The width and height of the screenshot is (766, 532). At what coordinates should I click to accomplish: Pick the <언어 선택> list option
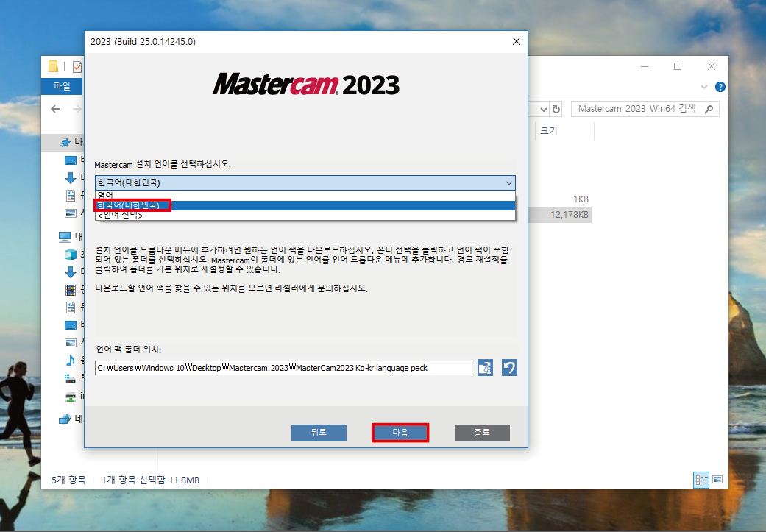coord(305,215)
